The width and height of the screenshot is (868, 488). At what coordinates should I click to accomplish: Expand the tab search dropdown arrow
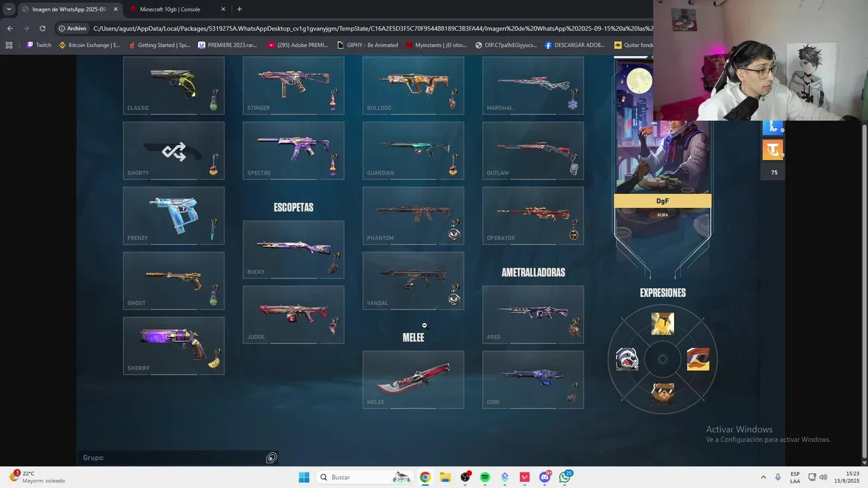(9, 9)
